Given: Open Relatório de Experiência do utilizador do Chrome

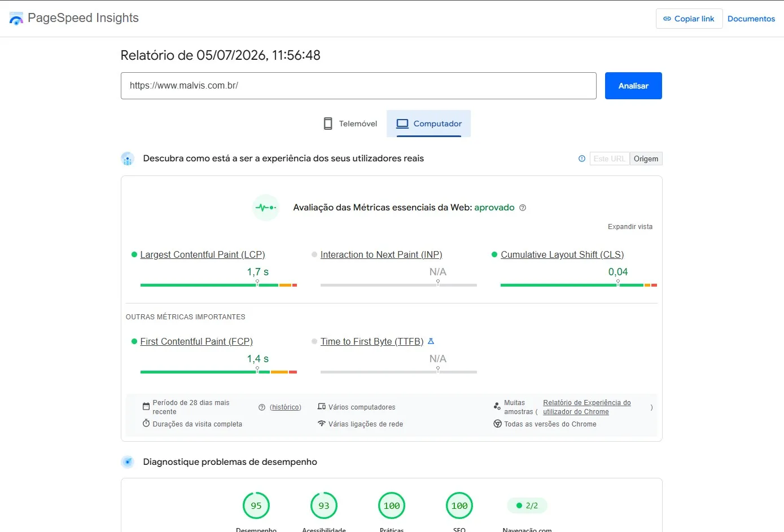Looking at the screenshot, I should (587, 407).
